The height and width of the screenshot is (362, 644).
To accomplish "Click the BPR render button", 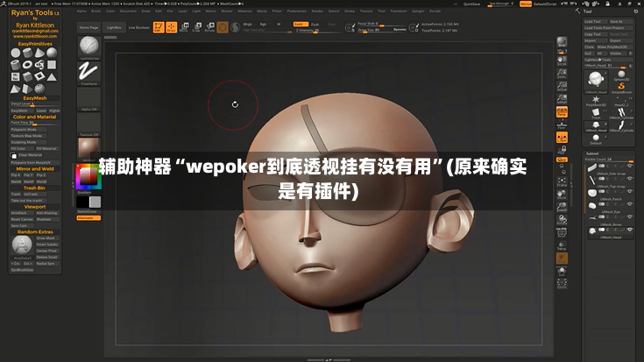I will (562, 42).
